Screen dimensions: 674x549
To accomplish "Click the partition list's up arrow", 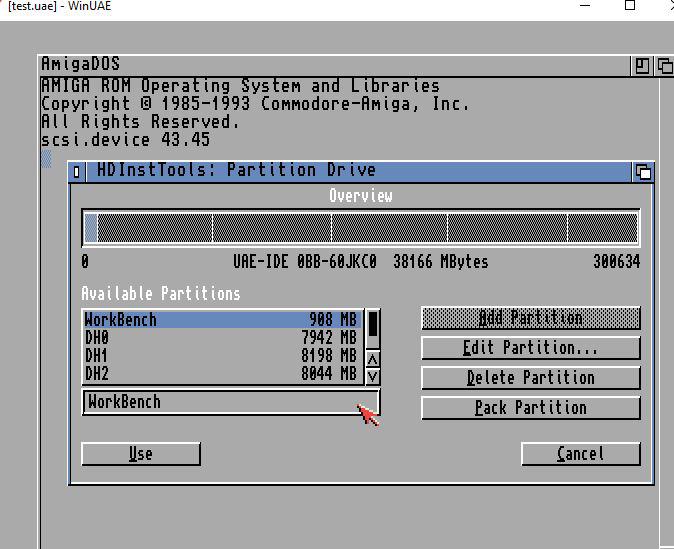I will tap(373, 359).
